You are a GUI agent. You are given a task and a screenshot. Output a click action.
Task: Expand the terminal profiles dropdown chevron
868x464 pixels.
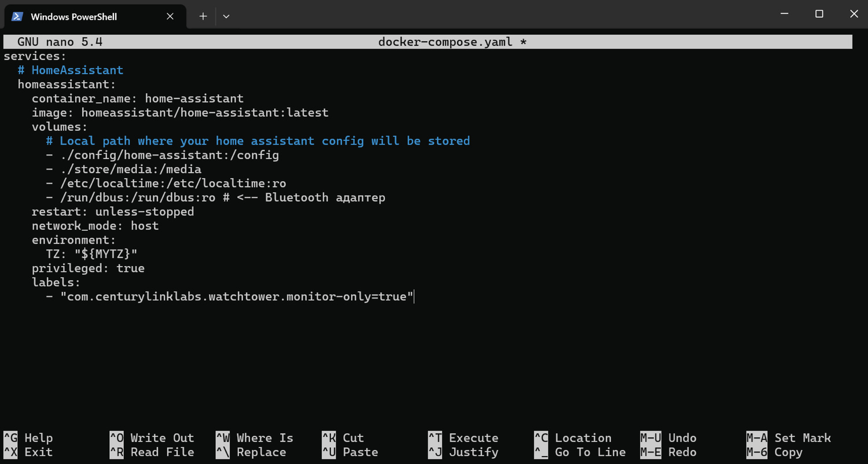click(226, 16)
